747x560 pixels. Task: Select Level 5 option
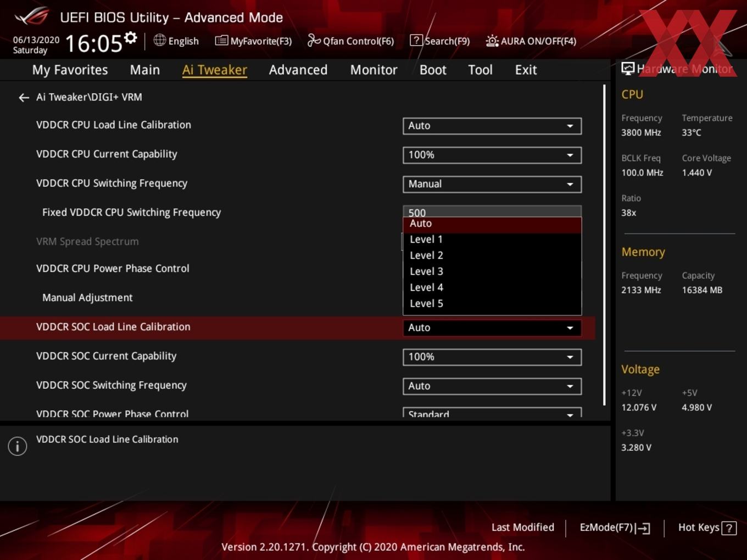click(492, 303)
